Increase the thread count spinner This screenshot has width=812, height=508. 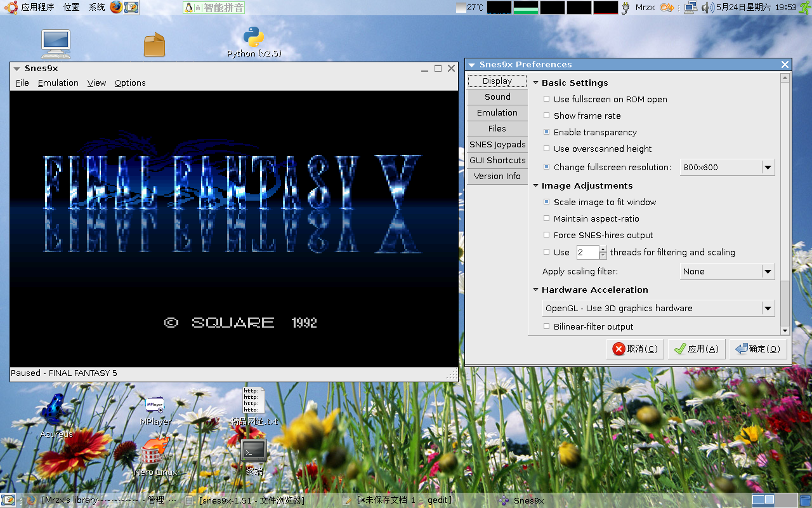point(603,248)
